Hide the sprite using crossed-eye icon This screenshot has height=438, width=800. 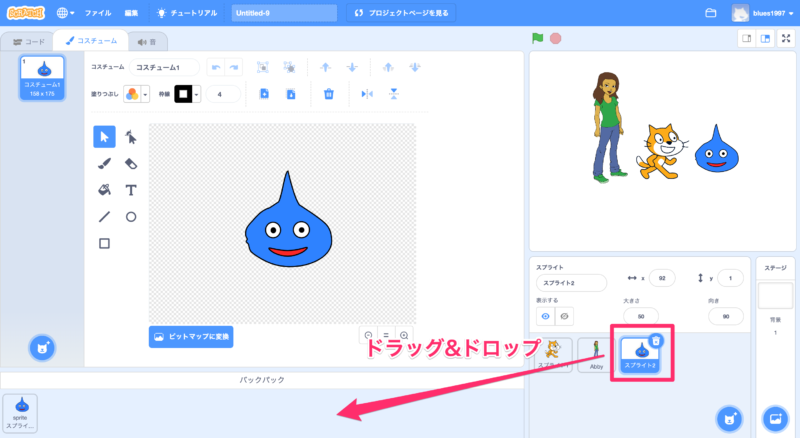[x=565, y=315]
